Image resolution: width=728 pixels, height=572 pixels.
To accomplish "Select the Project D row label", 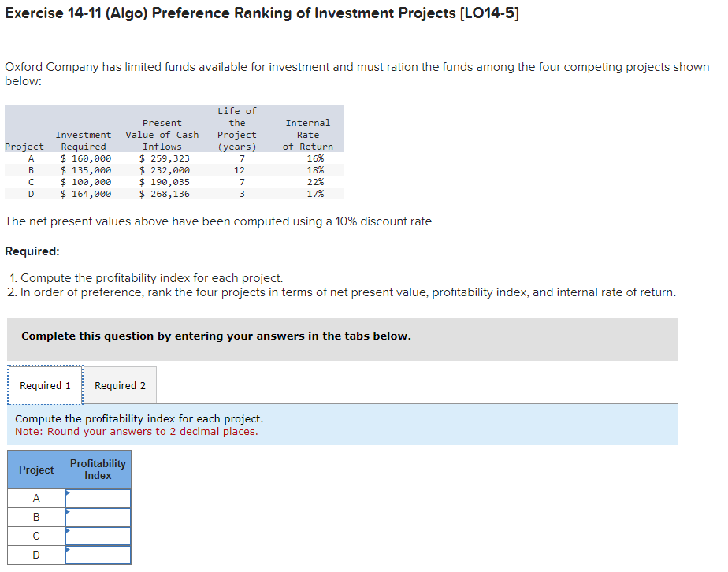I will coord(35,555).
